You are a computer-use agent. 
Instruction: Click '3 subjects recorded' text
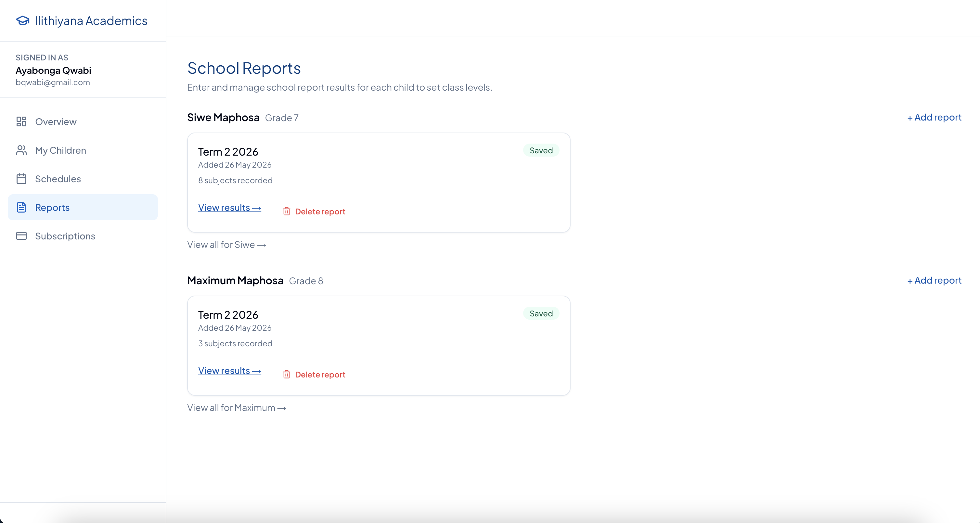235,343
